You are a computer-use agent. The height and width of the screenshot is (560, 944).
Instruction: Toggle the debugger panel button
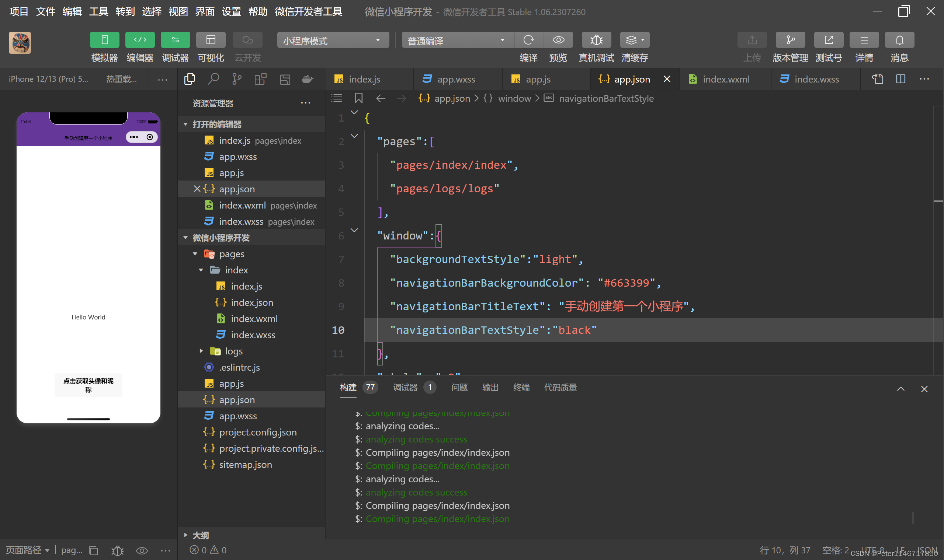point(175,40)
